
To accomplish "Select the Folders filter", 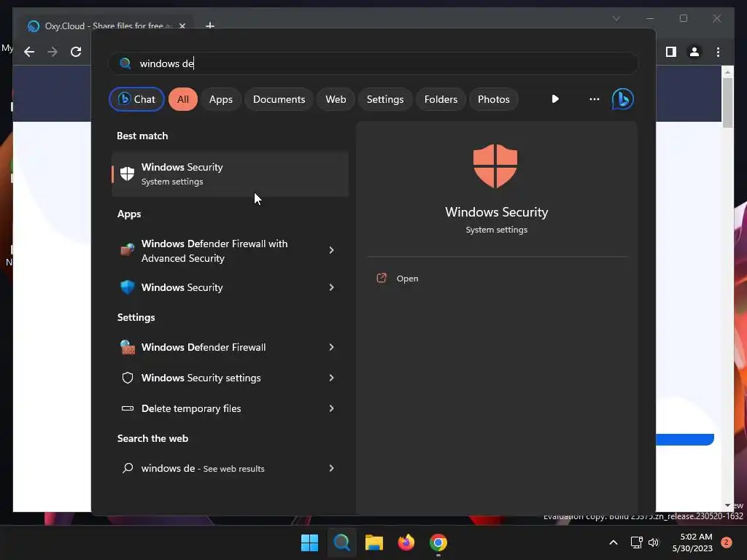I will (x=441, y=99).
